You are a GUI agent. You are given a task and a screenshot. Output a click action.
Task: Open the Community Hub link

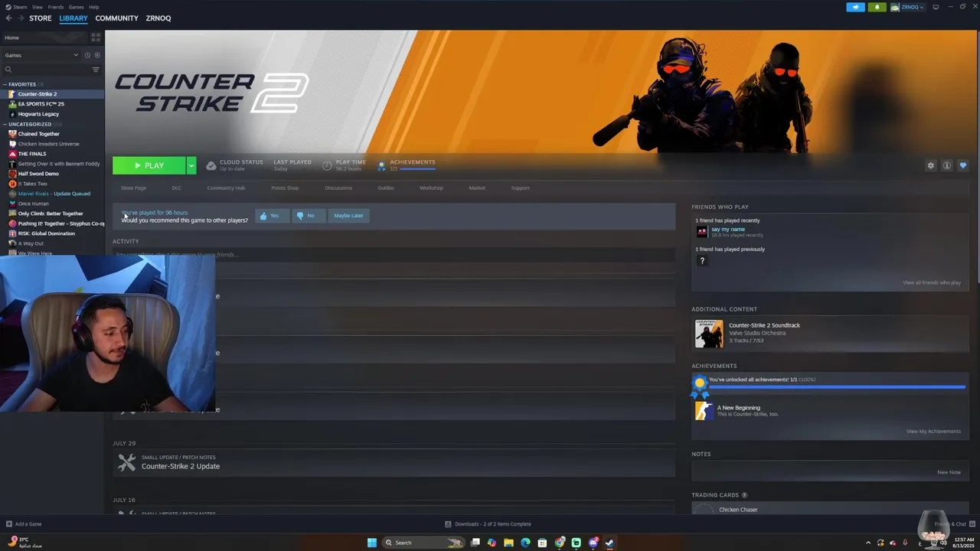(226, 188)
